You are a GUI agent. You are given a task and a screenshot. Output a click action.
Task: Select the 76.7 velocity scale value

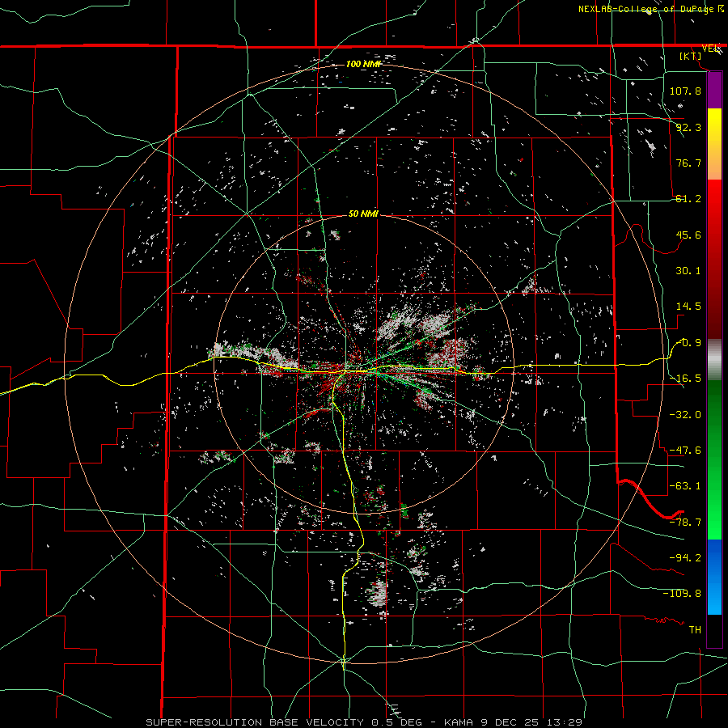click(688, 163)
